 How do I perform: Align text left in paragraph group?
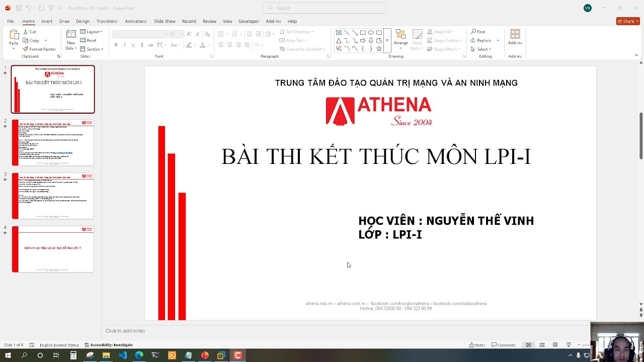pyautogui.click(x=221, y=45)
